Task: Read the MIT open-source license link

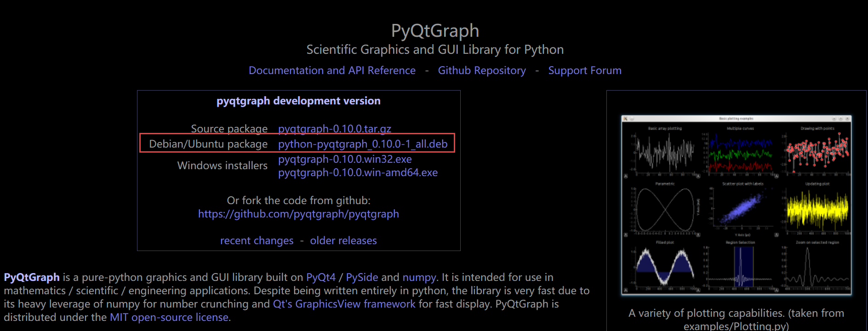Action: click(x=169, y=317)
